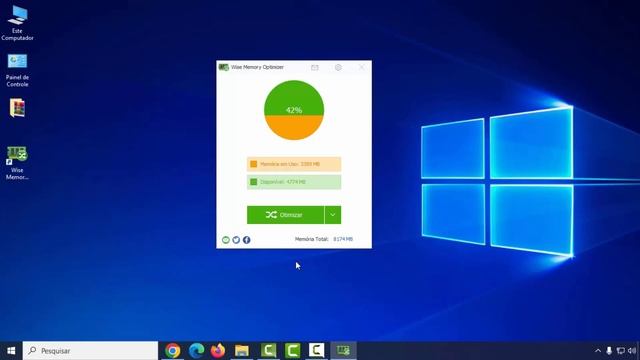Viewport: 640px width, 360px height.
Task: Click Wise Memory Optimizer taskbar icon
Action: tap(343, 351)
